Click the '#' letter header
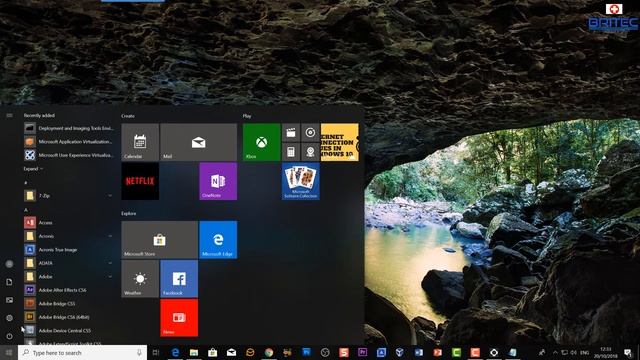The height and width of the screenshot is (360, 640). (26, 182)
